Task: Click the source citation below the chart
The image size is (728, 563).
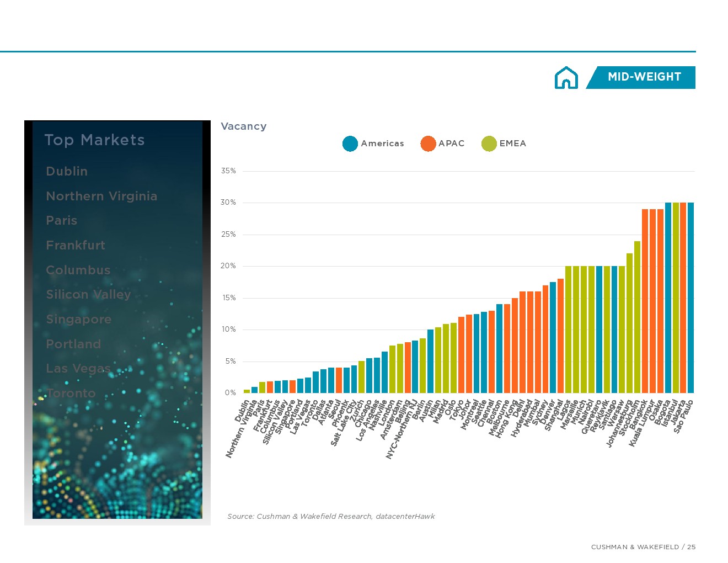Action: pos(331,516)
